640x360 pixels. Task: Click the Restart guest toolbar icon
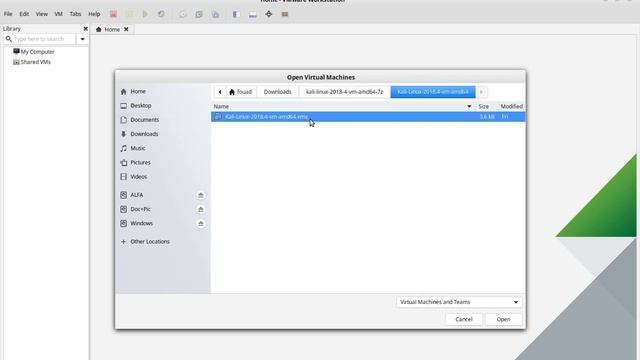point(162,14)
